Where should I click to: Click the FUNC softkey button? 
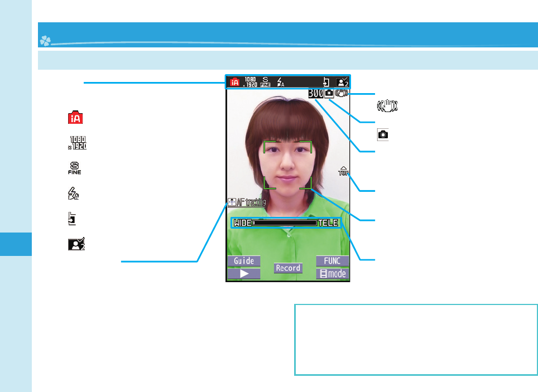pos(333,261)
